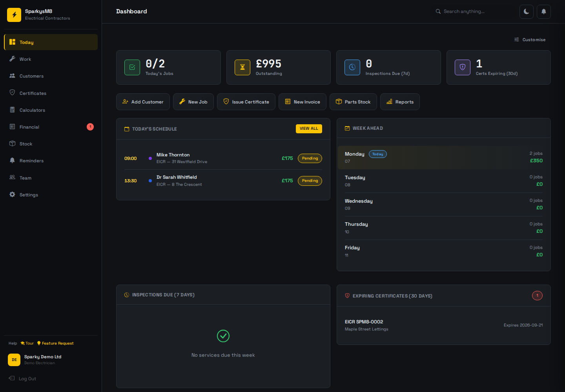Select Friday in Week Ahead
Screen dimensions: 565x392
(x=444, y=251)
